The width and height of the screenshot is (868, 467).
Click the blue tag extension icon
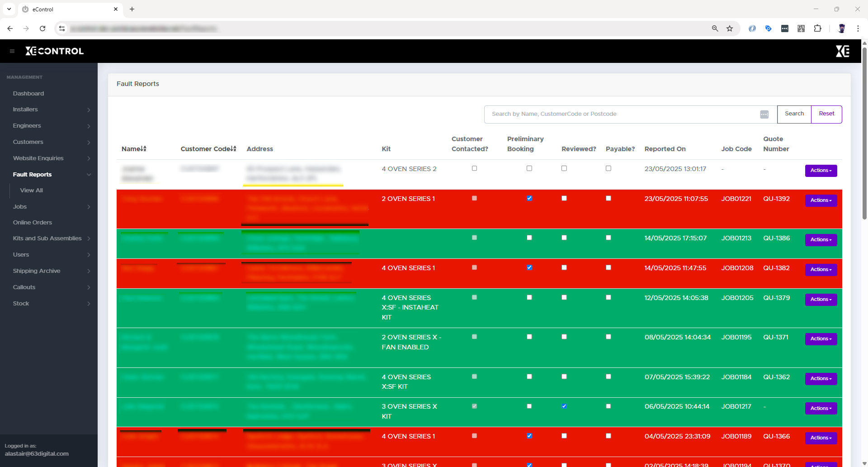coord(769,29)
